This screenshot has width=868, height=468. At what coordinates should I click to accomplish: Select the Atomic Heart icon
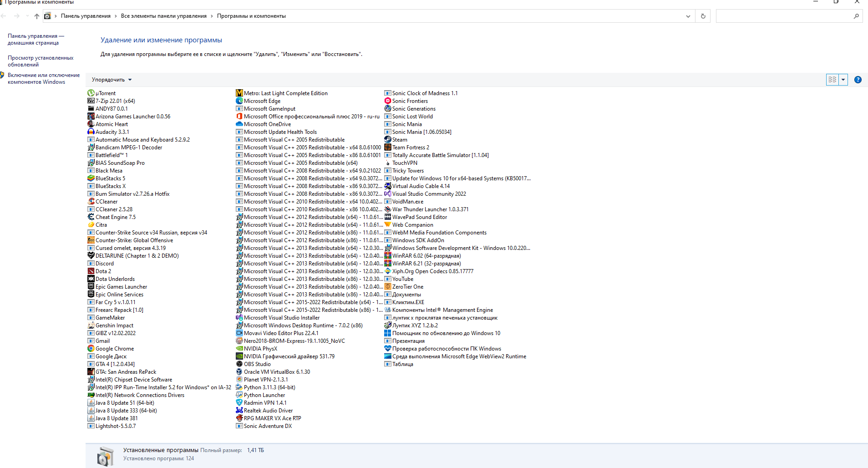coord(91,124)
